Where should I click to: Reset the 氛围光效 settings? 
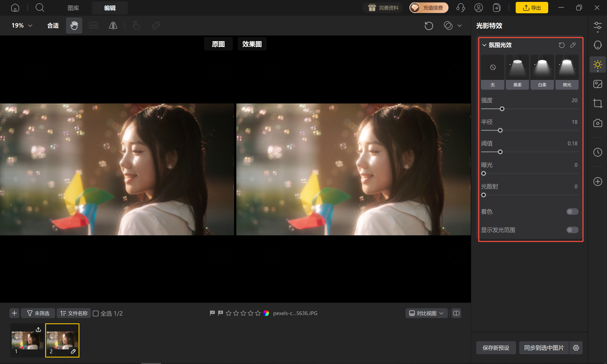pyautogui.click(x=561, y=45)
